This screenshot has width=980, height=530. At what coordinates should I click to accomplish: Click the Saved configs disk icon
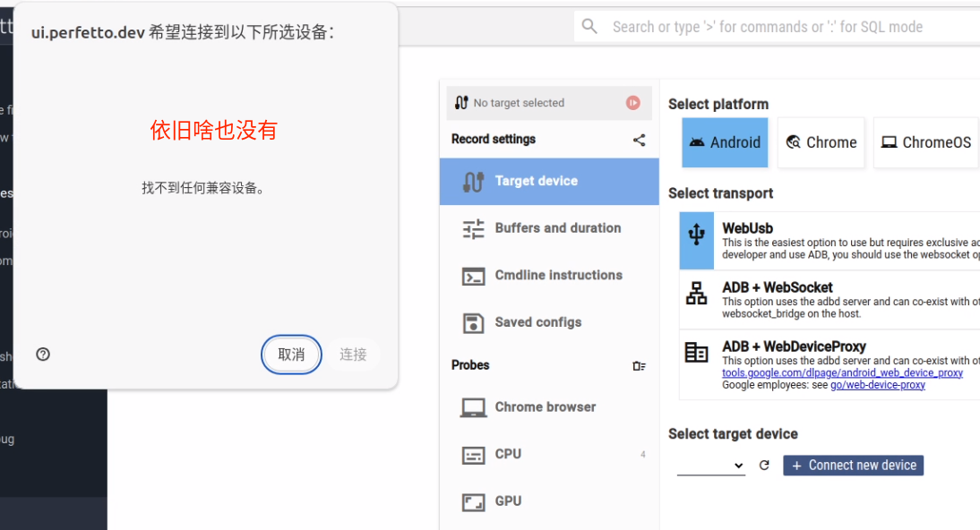473,323
